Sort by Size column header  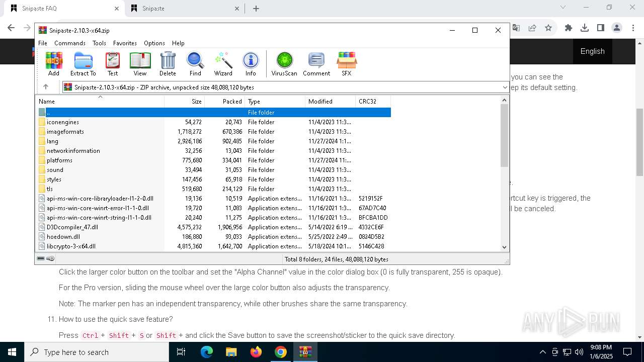pyautogui.click(x=185, y=101)
